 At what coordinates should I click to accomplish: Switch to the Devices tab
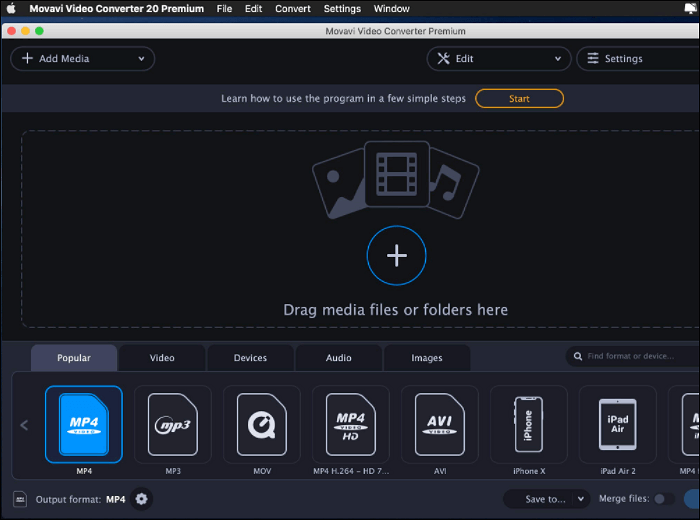pyautogui.click(x=250, y=358)
